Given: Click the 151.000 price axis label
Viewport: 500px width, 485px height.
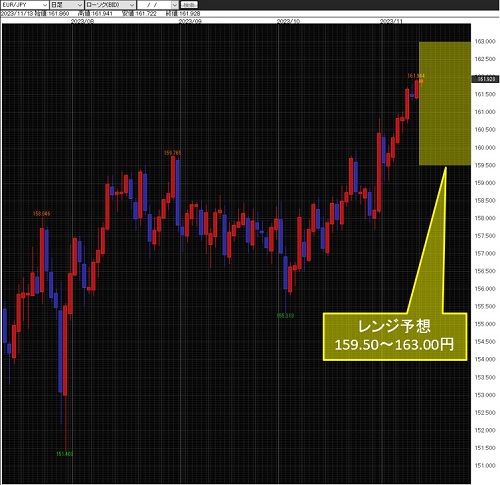Looking at the screenshot, I should point(485,466).
